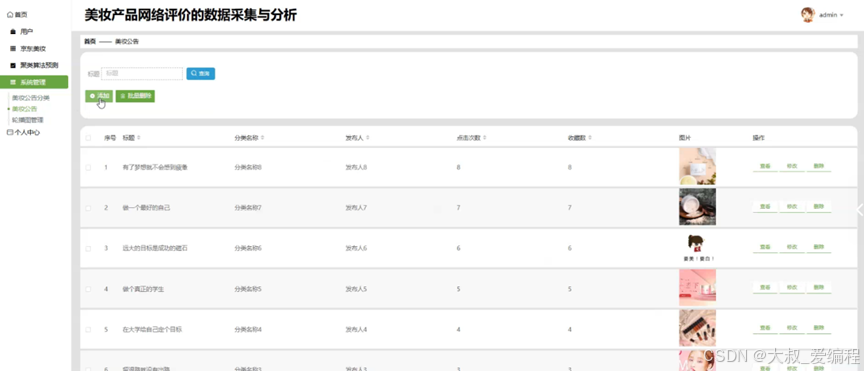Click the blue 查询 search button
The width and height of the screenshot is (864, 371).
click(201, 73)
